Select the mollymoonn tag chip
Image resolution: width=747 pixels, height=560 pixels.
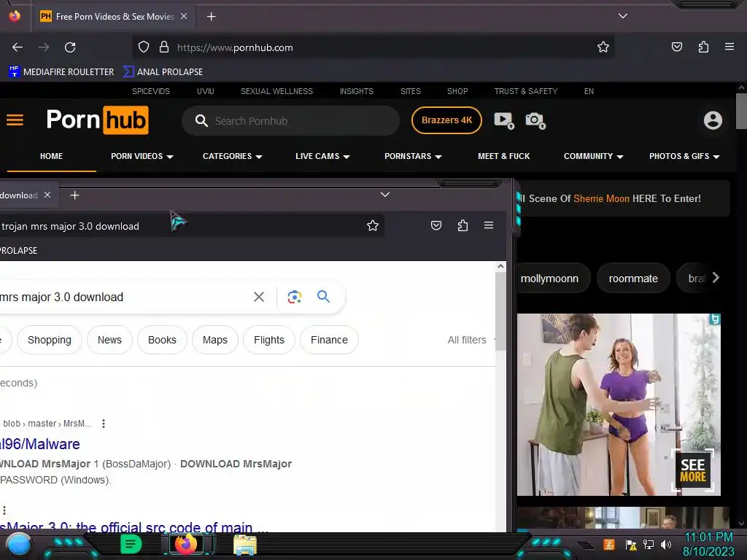pyautogui.click(x=553, y=279)
